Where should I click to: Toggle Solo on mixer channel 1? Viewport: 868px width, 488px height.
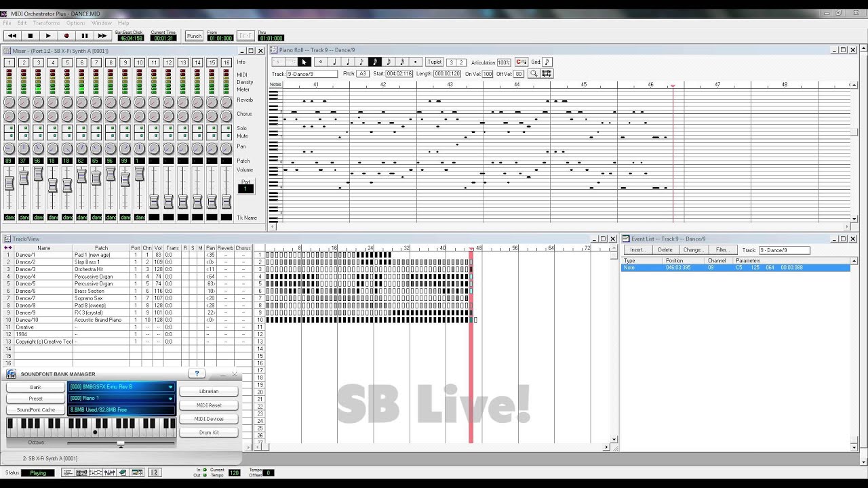[9, 128]
